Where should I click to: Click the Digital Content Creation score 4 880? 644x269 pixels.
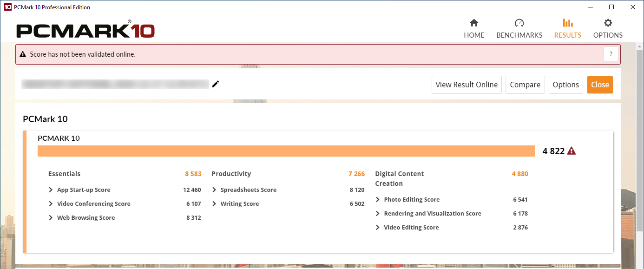click(520, 174)
